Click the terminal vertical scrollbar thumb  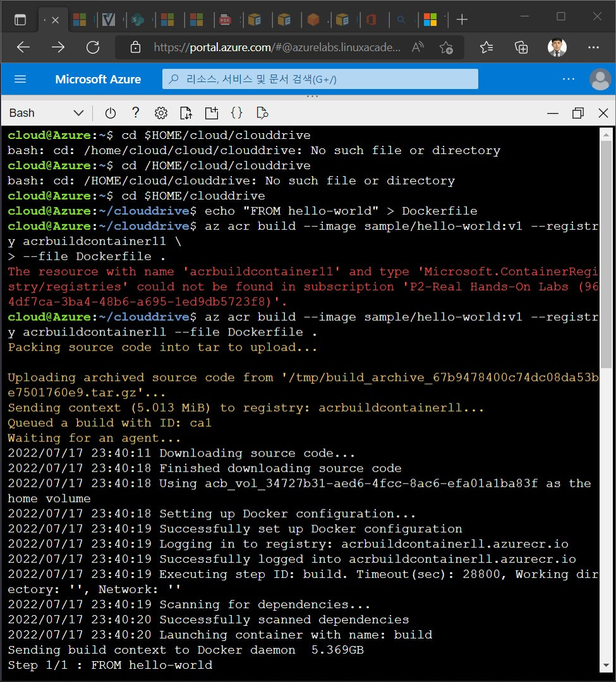[606, 254]
